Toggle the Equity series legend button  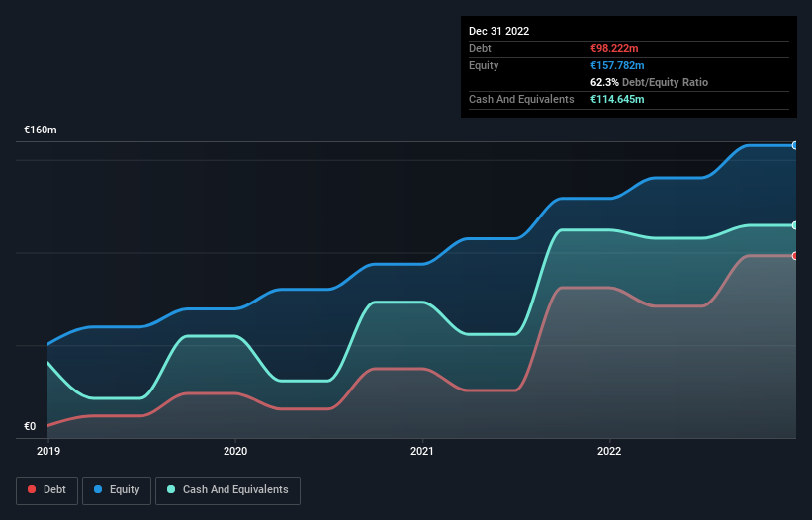tap(117, 490)
